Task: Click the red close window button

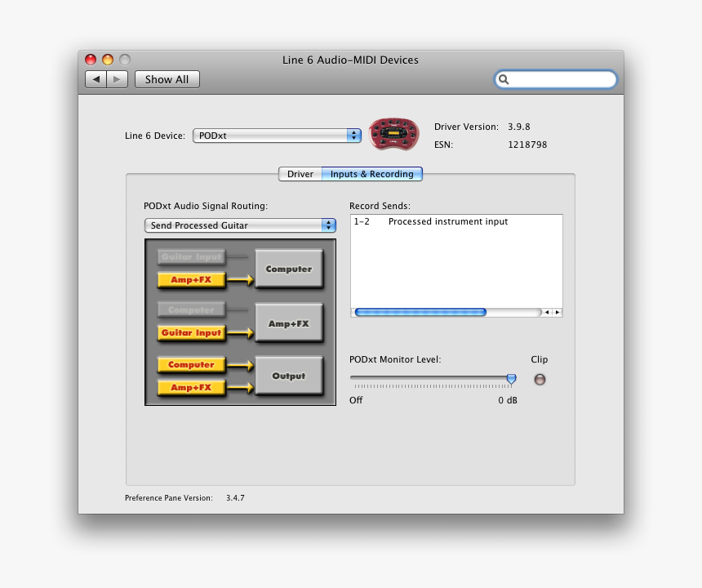Action: click(x=91, y=60)
